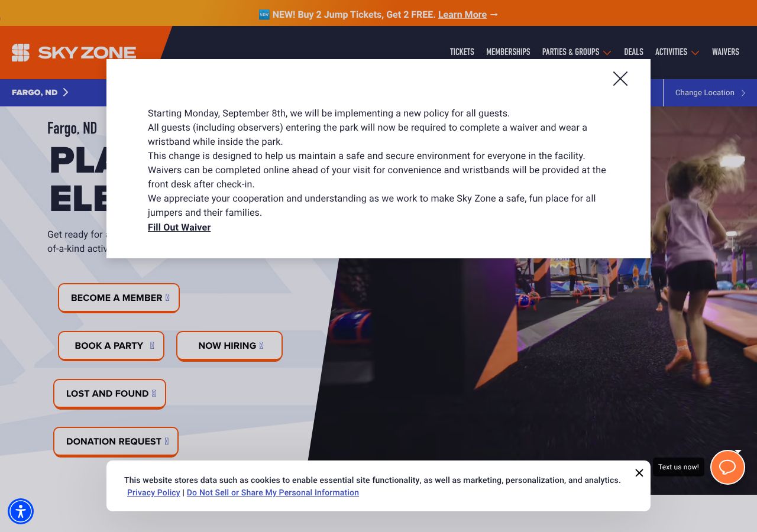Open the accessibility options icon

[x=21, y=511]
